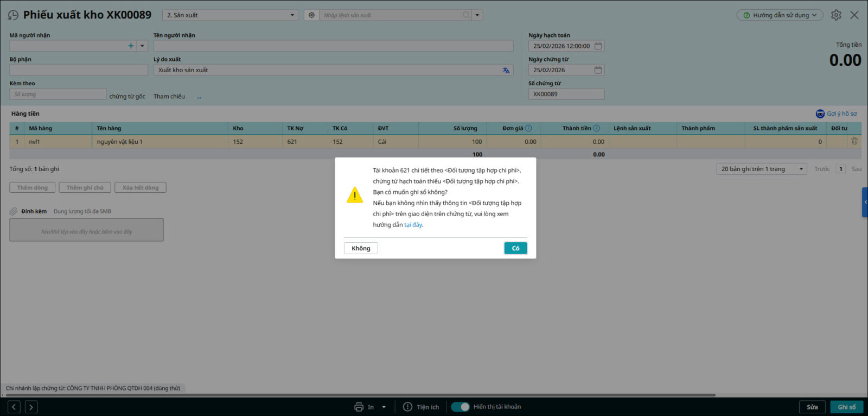This screenshot has height=416, width=868.
Task: Delete row nvl1 with trash icon
Action: tap(854, 141)
